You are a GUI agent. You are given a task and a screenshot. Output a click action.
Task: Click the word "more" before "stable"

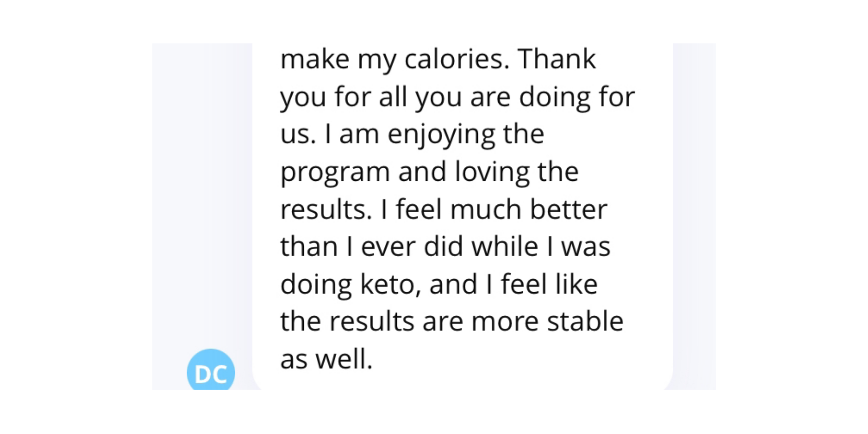(504, 323)
